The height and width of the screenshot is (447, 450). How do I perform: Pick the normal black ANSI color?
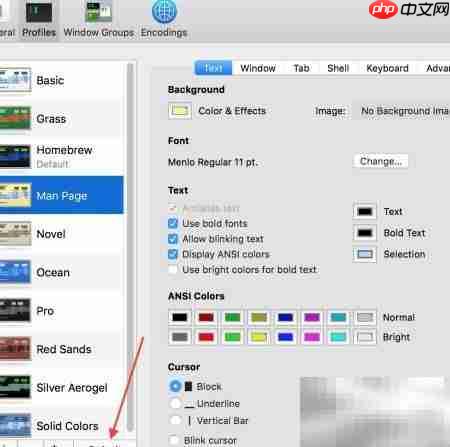click(180, 317)
